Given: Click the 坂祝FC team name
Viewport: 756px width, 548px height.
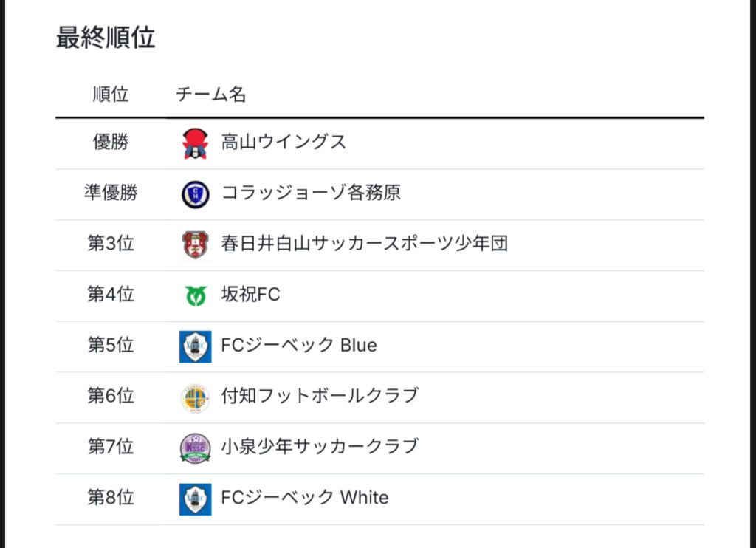Looking at the screenshot, I should (250, 295).
